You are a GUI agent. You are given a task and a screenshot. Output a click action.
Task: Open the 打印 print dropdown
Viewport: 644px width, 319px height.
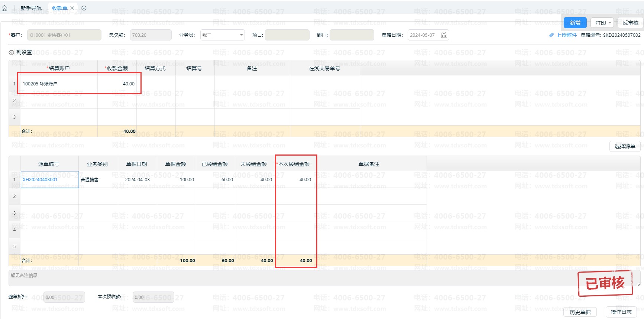point(603,23)
